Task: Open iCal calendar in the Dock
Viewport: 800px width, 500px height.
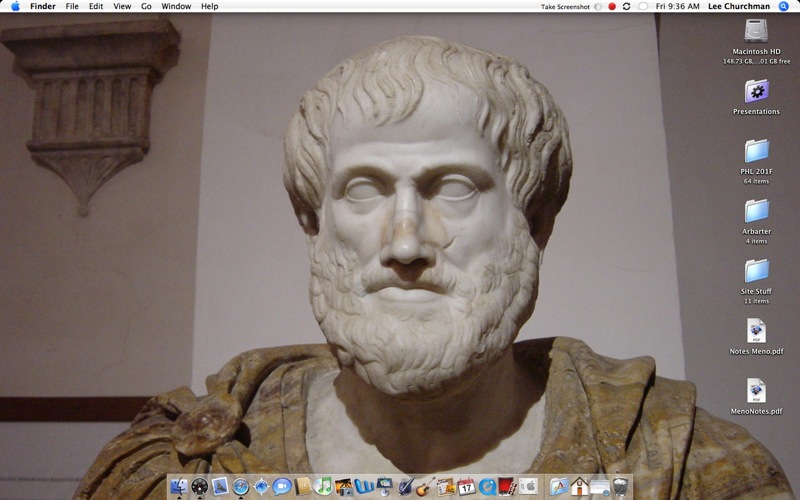Action: click(467, 486)
